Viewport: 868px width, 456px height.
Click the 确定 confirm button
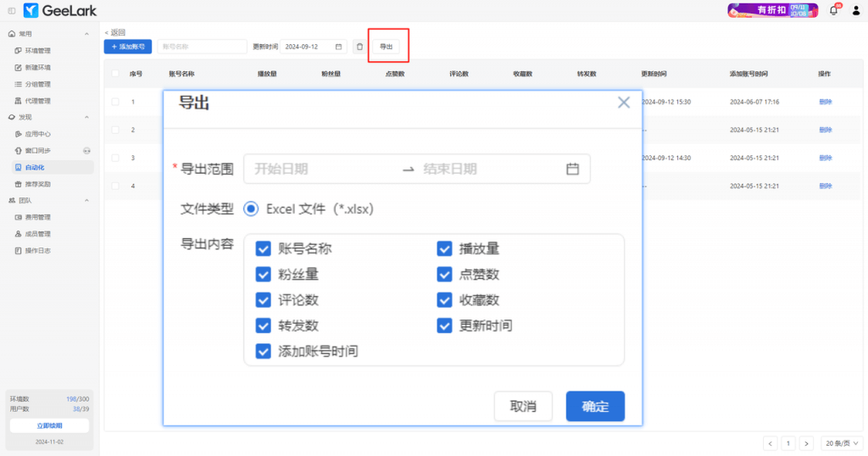pyautogui.click(x=595, y=406)
